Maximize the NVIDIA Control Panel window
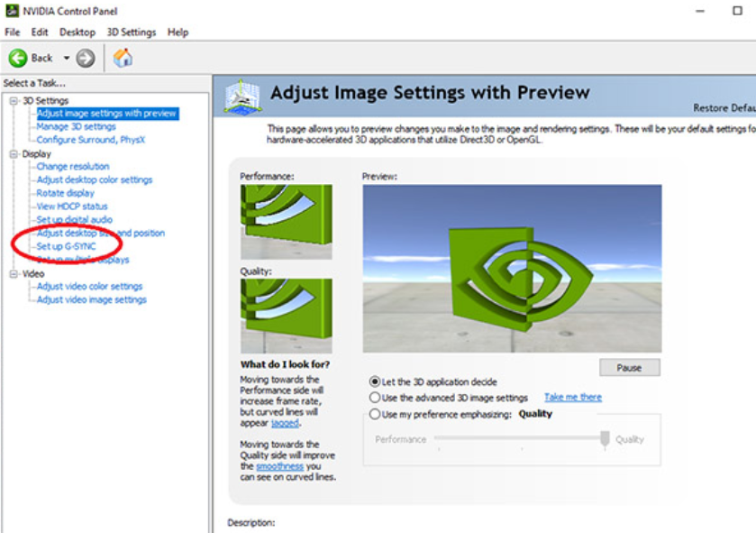Image resolution: width=756 pixels, height=533 pixels. pos(737,11)
